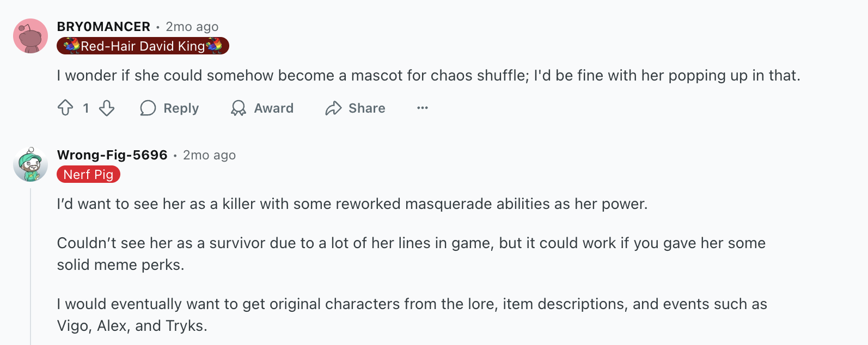Open the overflow ellipsis menu on BRY0MANCER's comment

coord(422,108)
